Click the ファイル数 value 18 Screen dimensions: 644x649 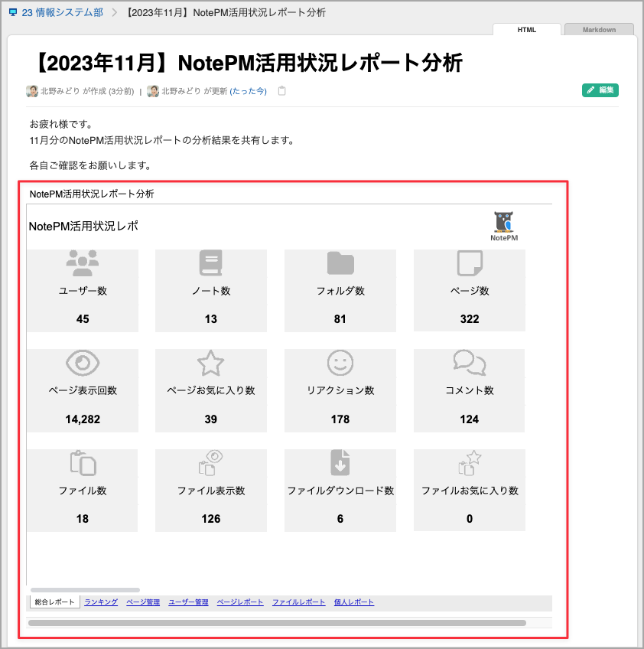(x=83, y=519)
